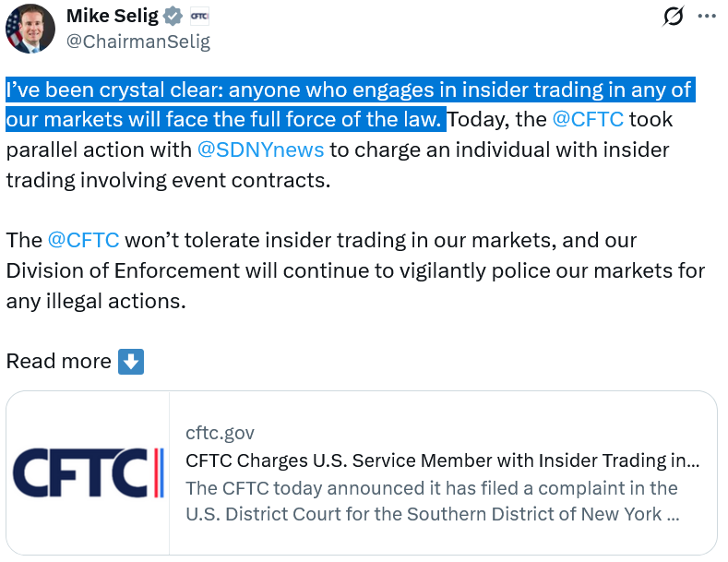Open the CFTC logo card thumbnail
The image size is (728, 562).
[x=88, y=473]
